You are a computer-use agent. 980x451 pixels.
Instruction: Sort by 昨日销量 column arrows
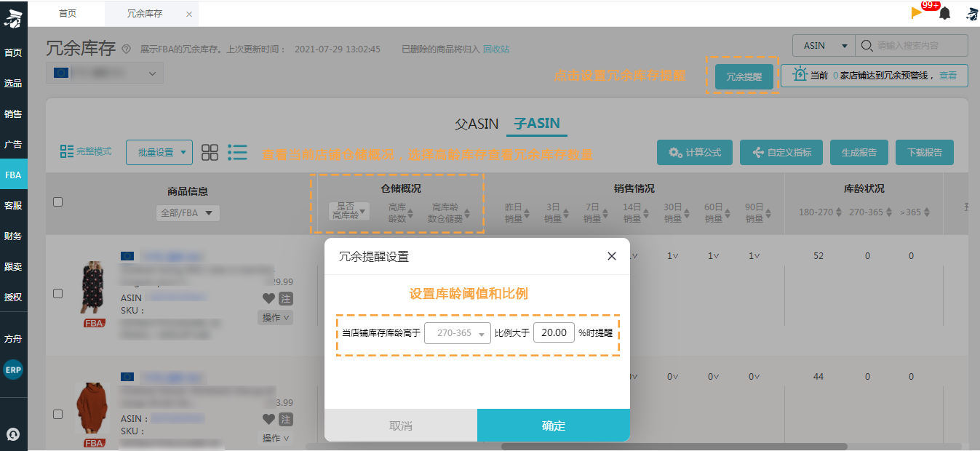[527, 214]
